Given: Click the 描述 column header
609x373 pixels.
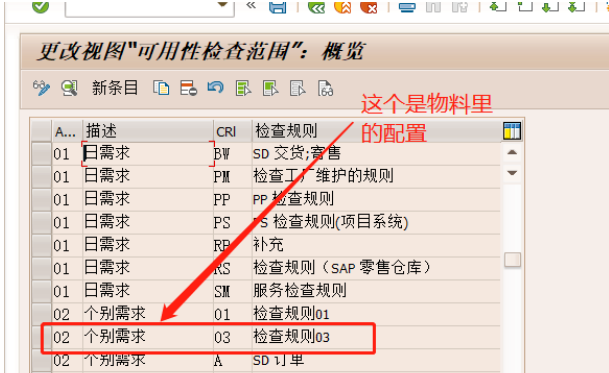Looking at the screenshot, I should 148,131.
